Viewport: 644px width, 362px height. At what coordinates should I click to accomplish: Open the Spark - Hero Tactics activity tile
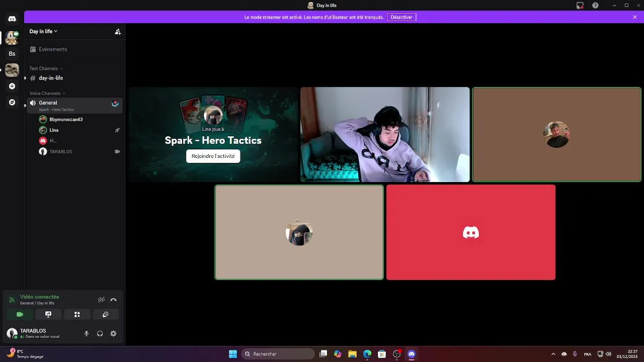pyautogui.click(x=213, y=134)
